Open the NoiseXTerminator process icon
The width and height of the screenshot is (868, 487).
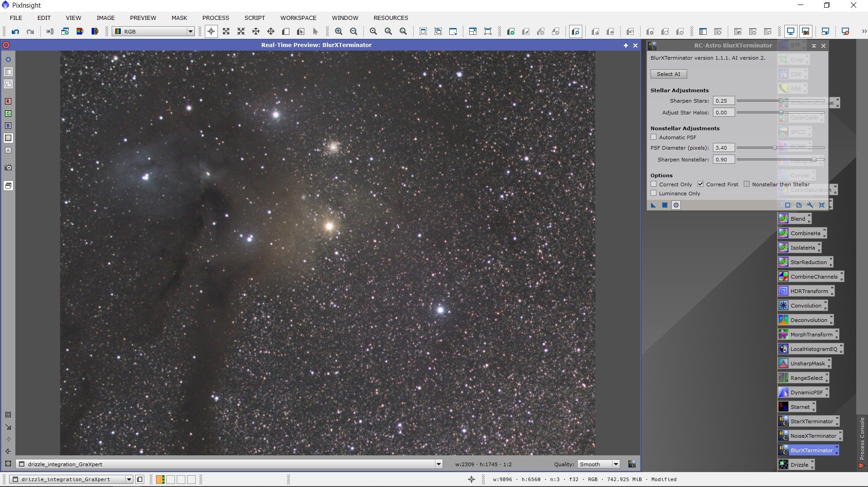coord(810,436)
